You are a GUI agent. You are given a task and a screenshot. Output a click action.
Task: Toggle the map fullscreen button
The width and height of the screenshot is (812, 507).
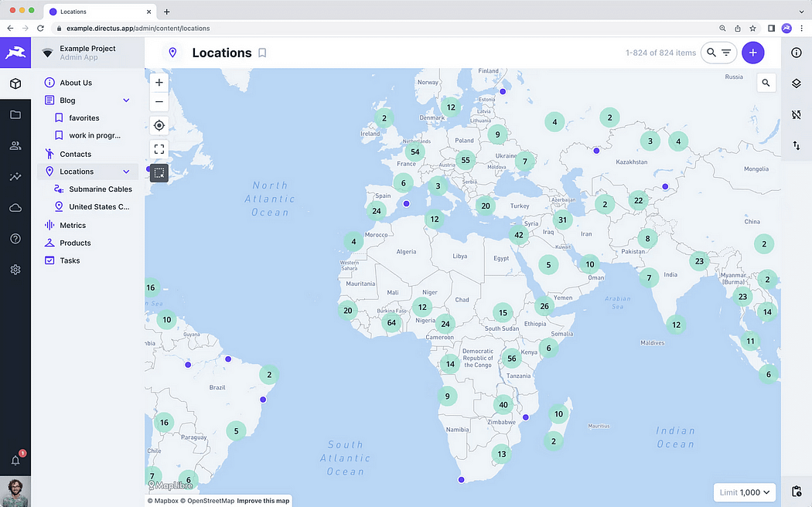(x=159, y=149)
